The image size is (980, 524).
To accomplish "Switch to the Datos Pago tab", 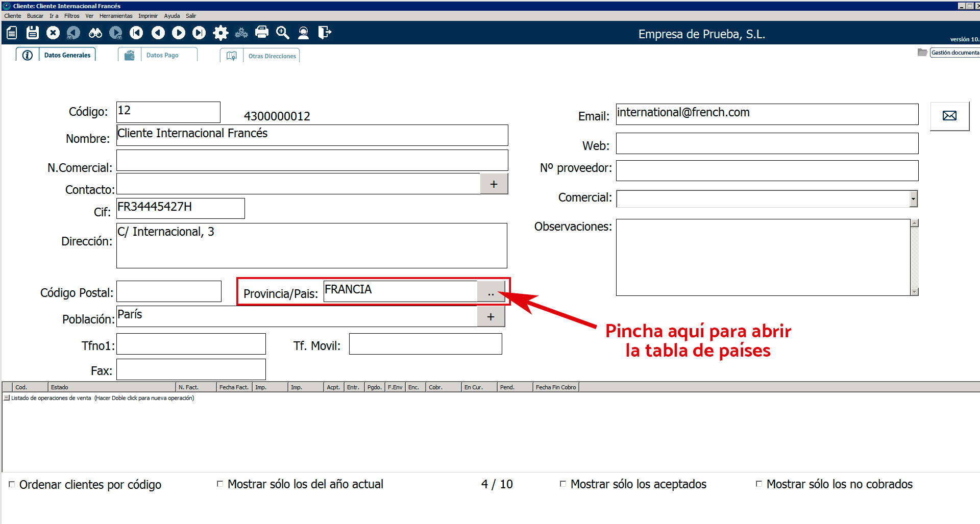I will [162, 55].
